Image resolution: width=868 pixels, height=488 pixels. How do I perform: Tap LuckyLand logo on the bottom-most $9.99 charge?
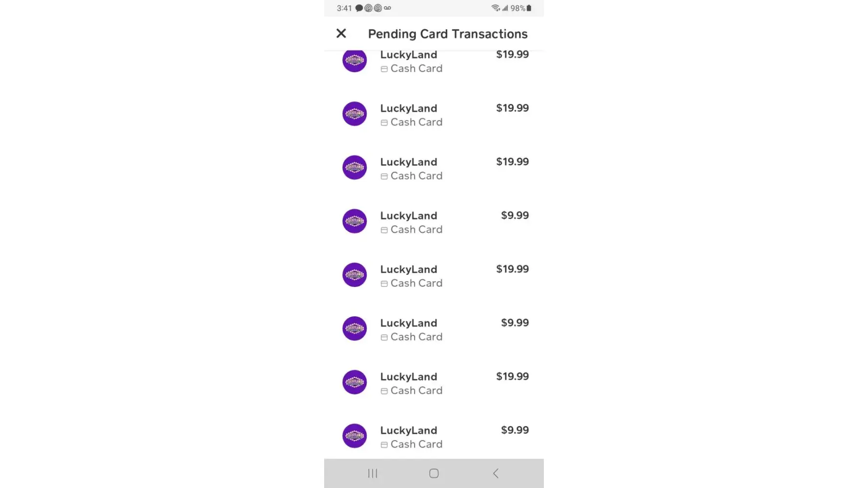(x=354, y=435)
